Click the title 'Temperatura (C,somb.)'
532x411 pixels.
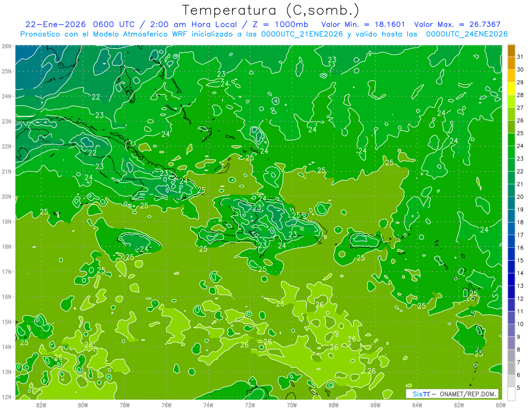click(271, 10)
